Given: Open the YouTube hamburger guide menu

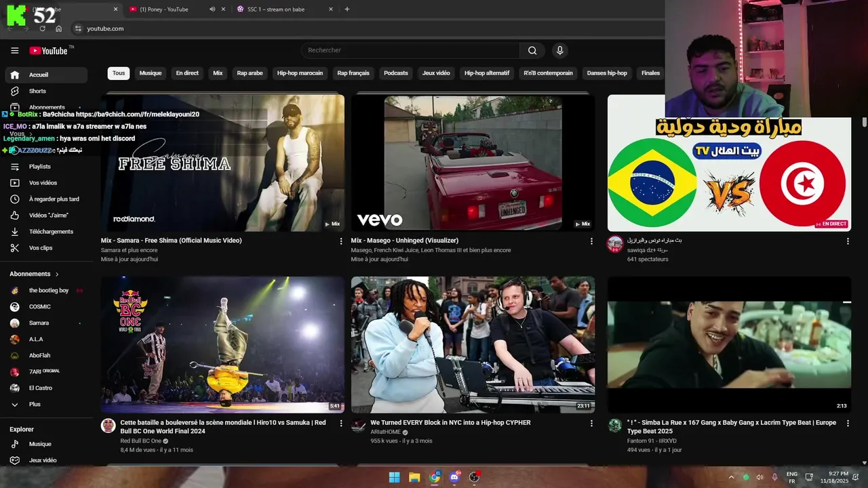Looking at the screenshot, I should tap(14, 50).
